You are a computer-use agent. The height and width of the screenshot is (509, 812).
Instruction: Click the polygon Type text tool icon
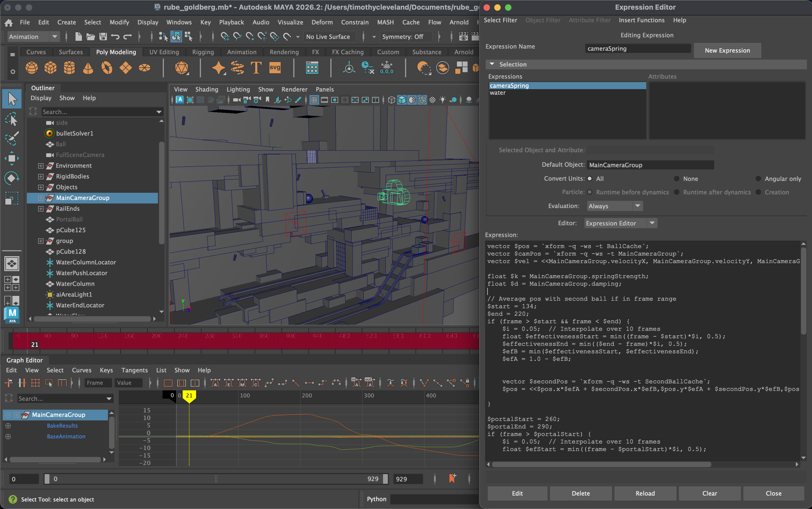(x=256, y=68)
